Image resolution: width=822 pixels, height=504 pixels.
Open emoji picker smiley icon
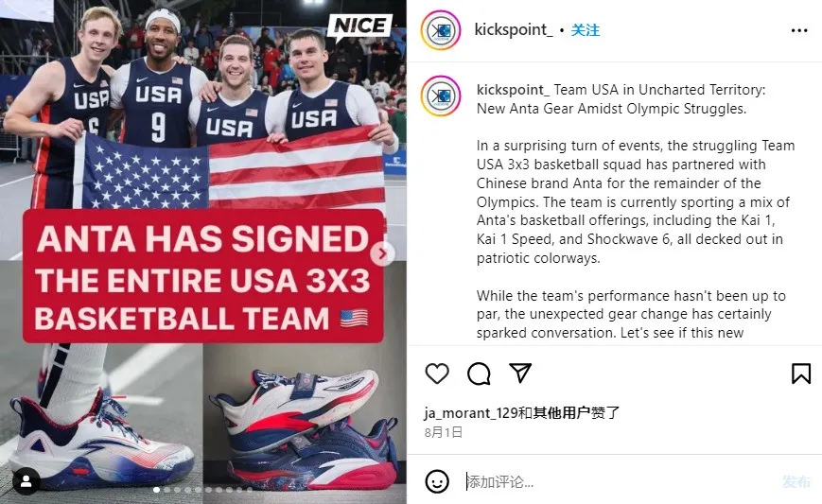(x=437, y=481)
